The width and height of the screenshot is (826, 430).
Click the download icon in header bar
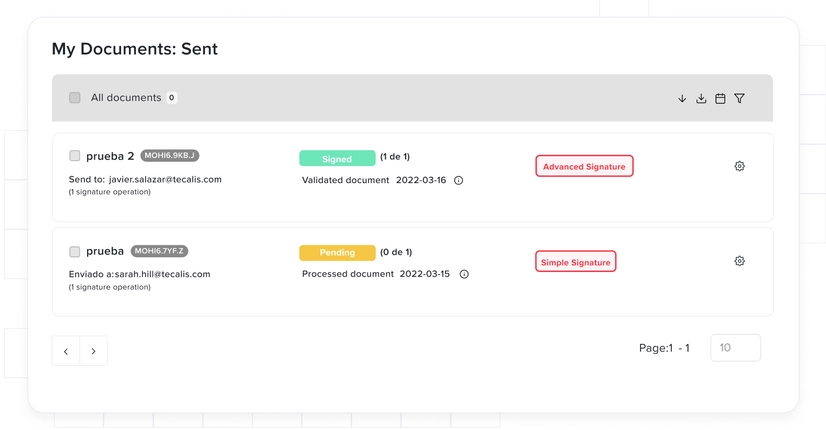701,99
